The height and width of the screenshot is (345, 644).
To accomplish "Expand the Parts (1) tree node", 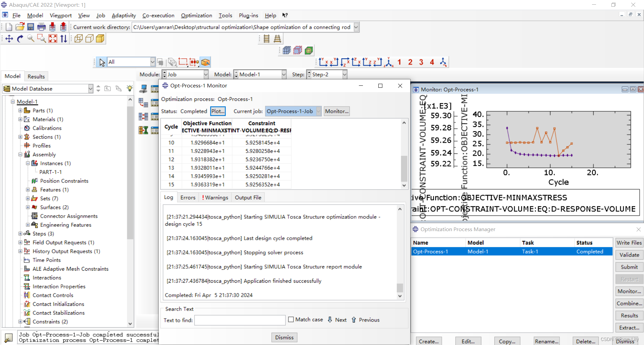I will [x=20, y=111].
